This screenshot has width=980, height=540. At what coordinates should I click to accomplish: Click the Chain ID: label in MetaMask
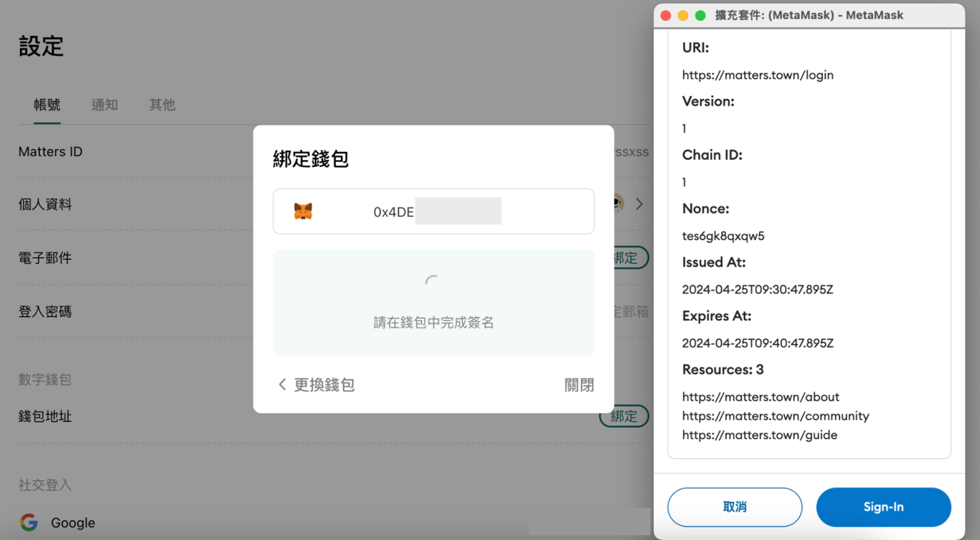[712, 155]
